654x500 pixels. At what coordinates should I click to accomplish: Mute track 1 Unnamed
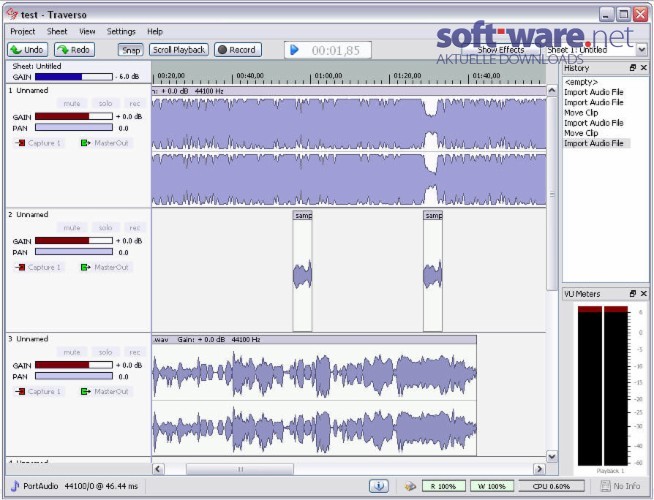point(72,103)
